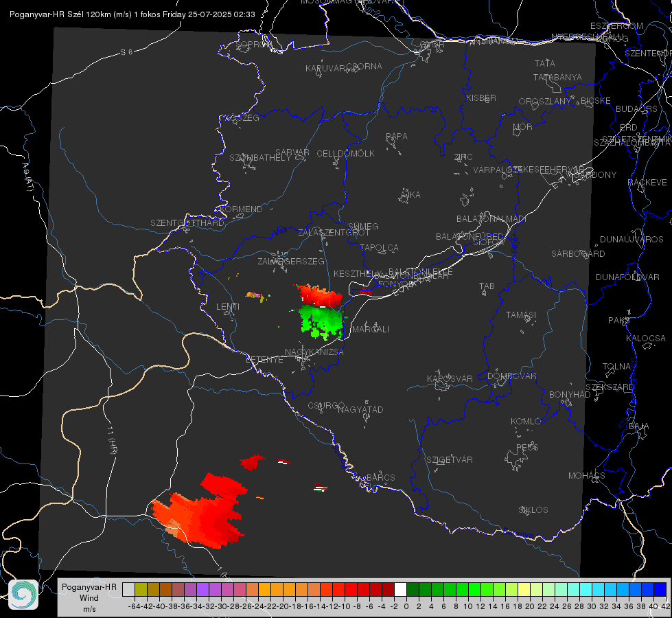Select the PÉCS city label

coord(526,447)
